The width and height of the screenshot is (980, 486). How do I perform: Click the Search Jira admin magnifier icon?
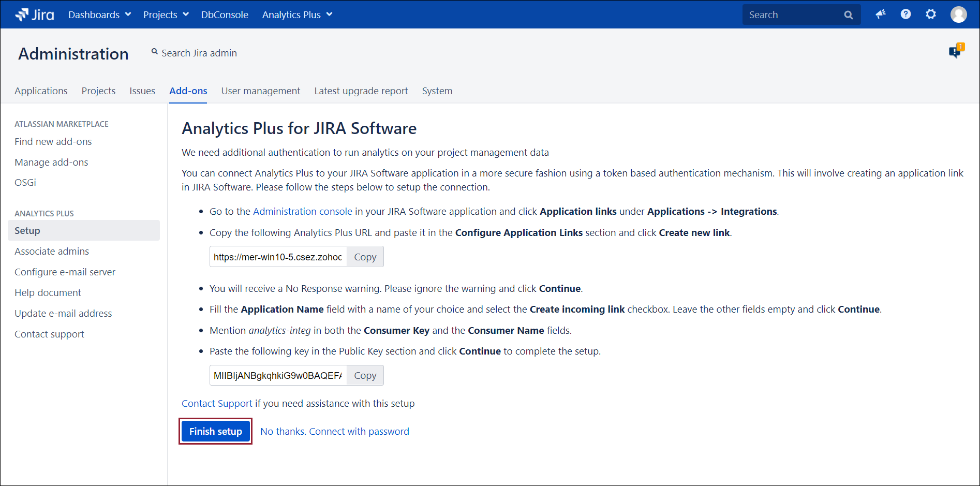(154, 52)
